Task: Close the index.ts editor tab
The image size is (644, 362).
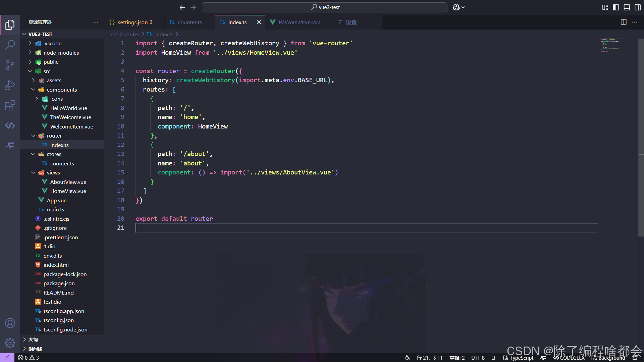Action: tap(259, 22)
